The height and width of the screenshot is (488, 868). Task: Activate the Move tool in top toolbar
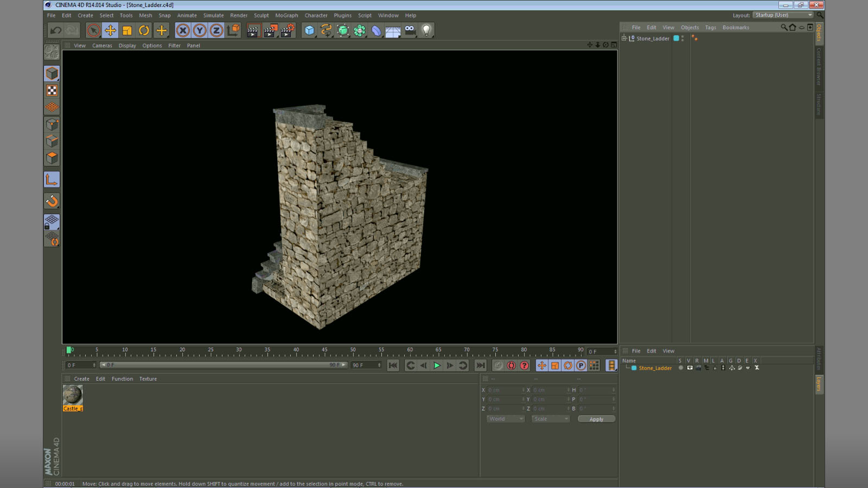pos(110,30)
